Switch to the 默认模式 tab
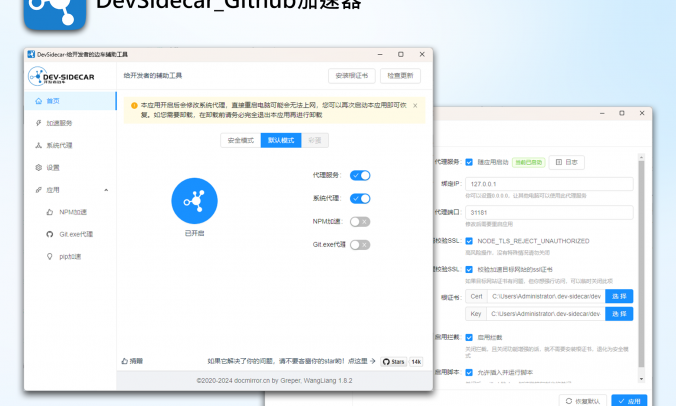 coord(281,141)
